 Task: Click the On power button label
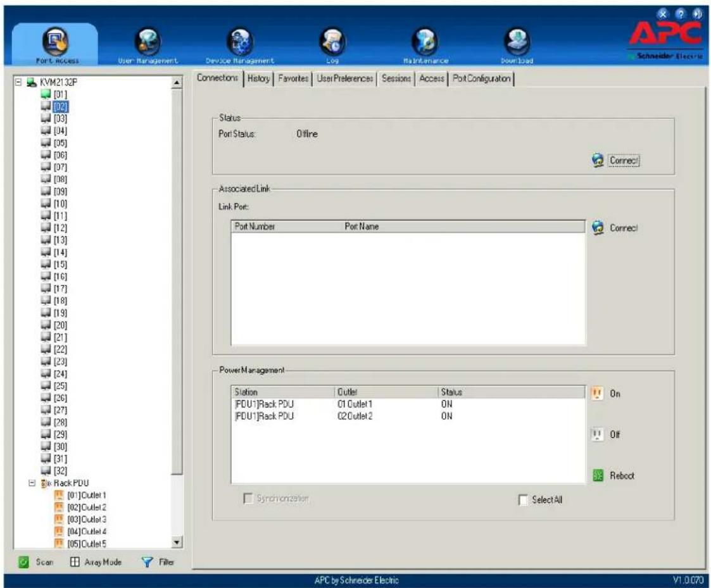[615, 394]
